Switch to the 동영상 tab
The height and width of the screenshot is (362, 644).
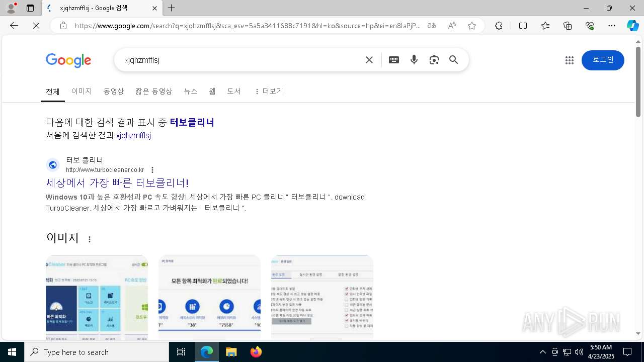point(114,91)
